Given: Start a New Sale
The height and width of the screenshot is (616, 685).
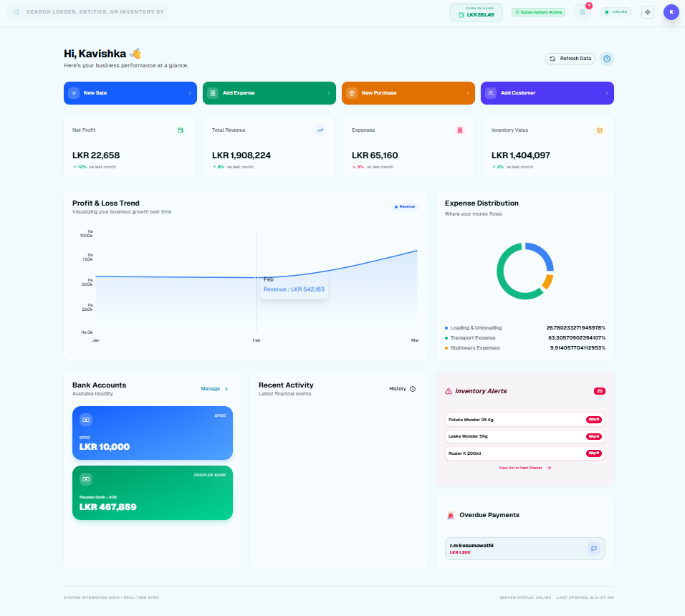Looking at the screenshot, I should click(x=130, y=93).
